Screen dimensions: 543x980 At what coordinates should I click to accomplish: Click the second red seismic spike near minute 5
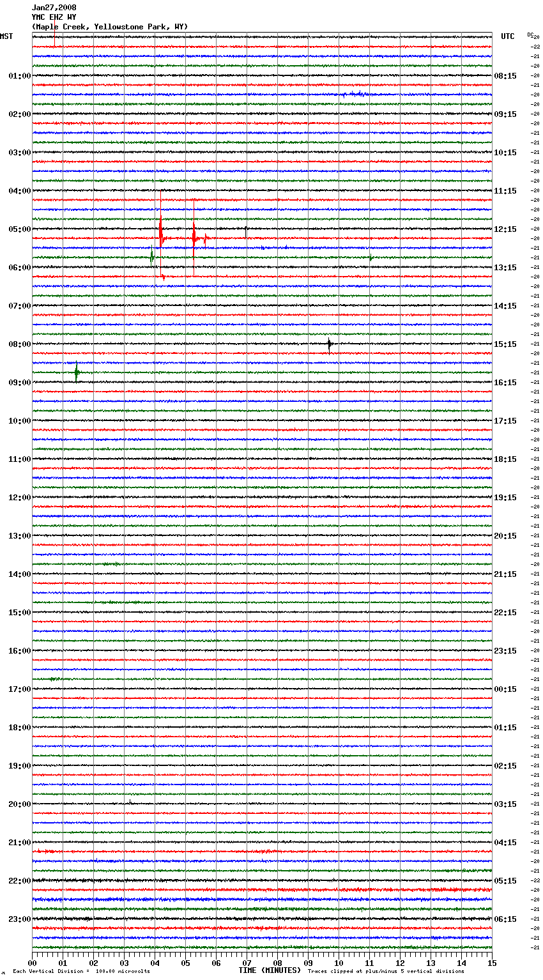pos(194,238)
